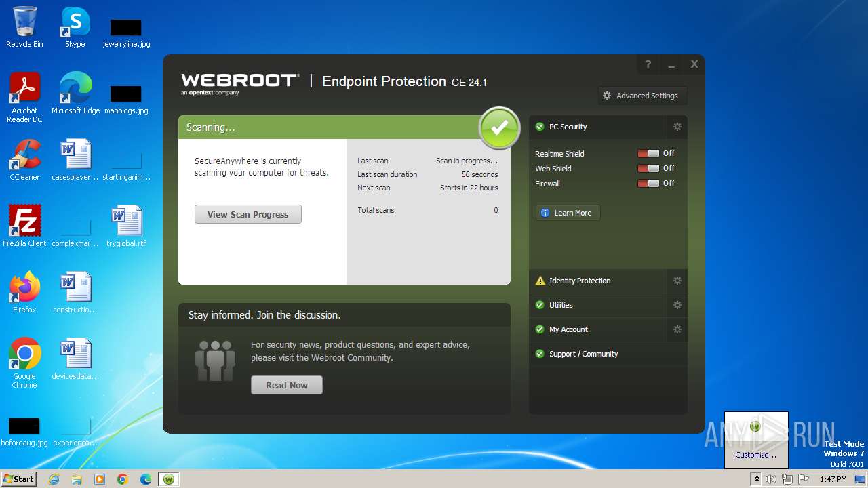The image size is (868, 488).
Task: Turn on the Realtime Shield switch
Action: coord(648,154)
